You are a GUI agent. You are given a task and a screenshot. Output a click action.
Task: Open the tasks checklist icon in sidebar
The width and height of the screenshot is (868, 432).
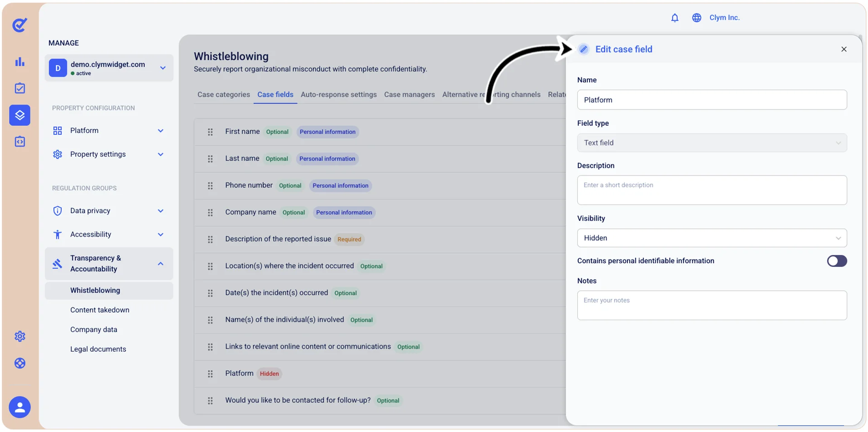20,88
